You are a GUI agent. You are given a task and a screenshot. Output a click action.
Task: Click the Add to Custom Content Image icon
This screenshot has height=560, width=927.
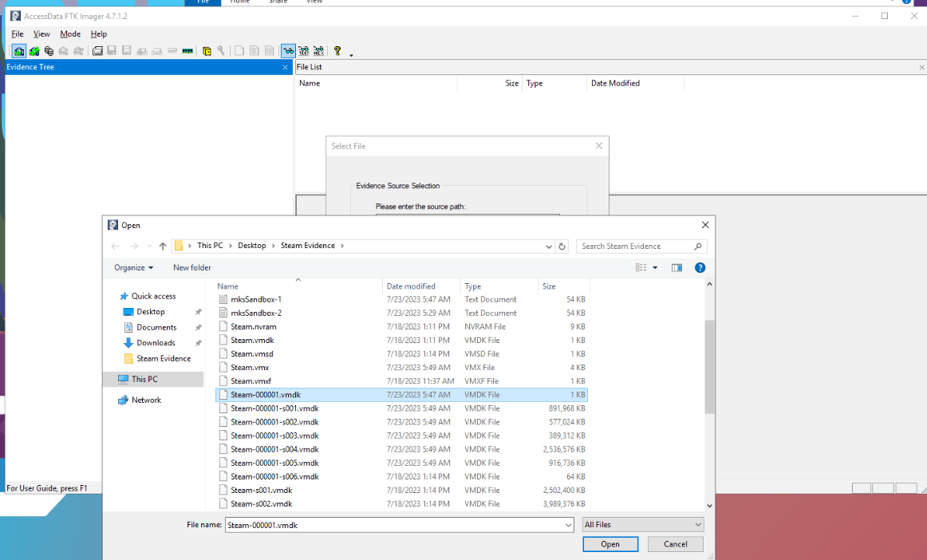[x=142, y=51]
